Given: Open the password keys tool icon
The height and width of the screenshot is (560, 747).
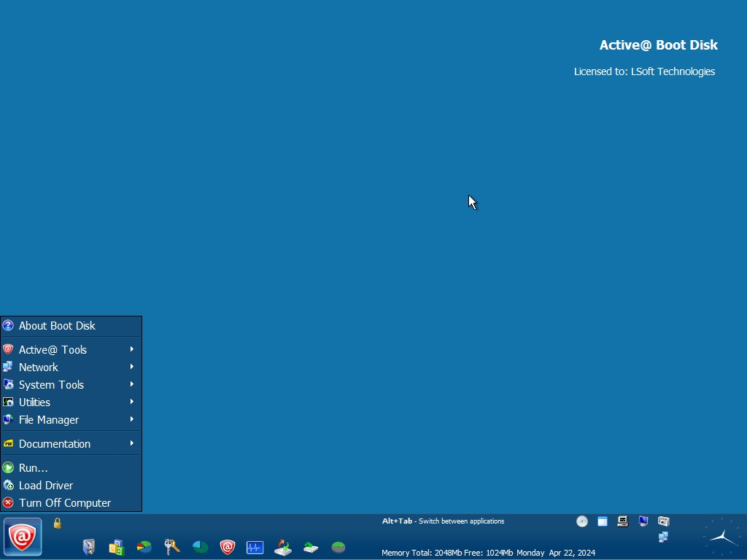Looking at the screenshot, I should pos(172,547).
